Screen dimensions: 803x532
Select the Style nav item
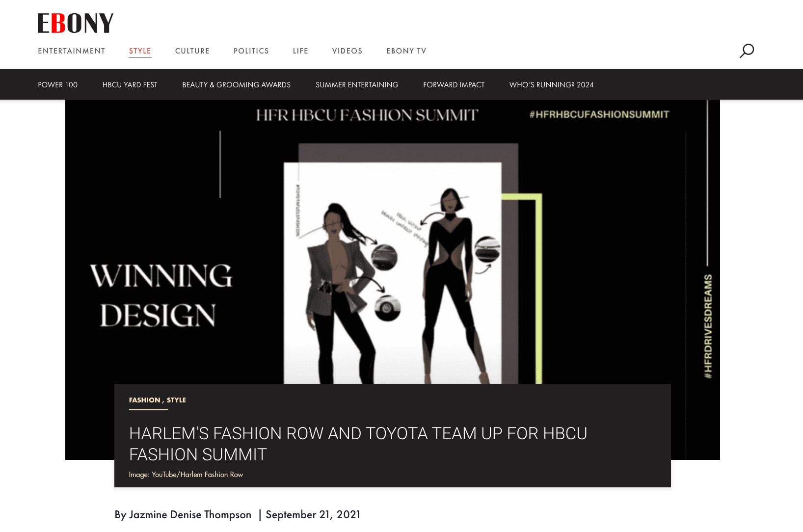(x=140, y=51)
